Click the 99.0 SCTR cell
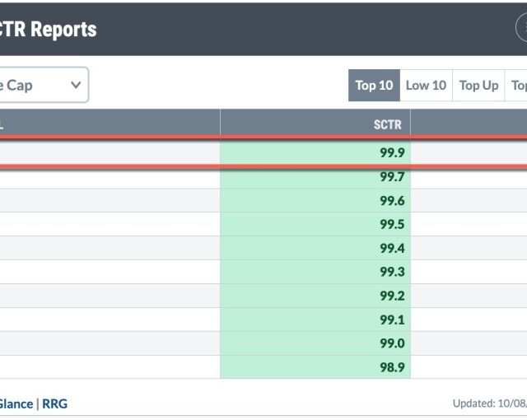The width and height of the screenshot is (527, 420). 315,343
